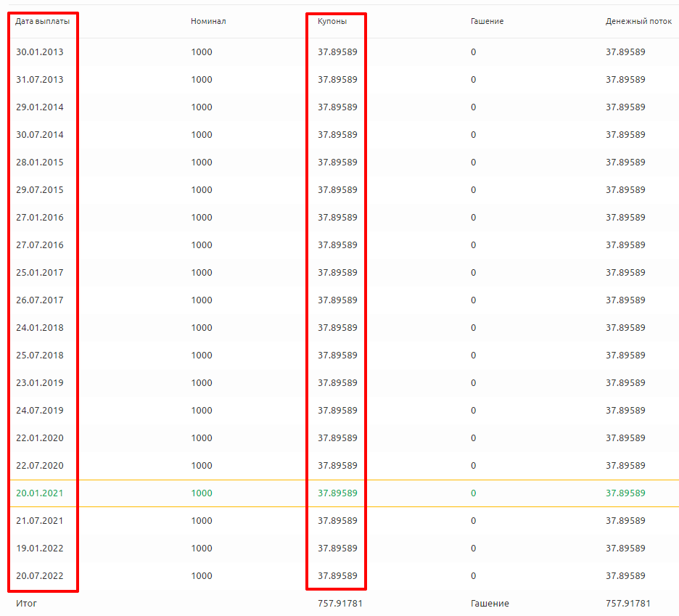679x616 pixels.
Task: Click the payment date 27.07.2016
Action: (x=40, y=245)
